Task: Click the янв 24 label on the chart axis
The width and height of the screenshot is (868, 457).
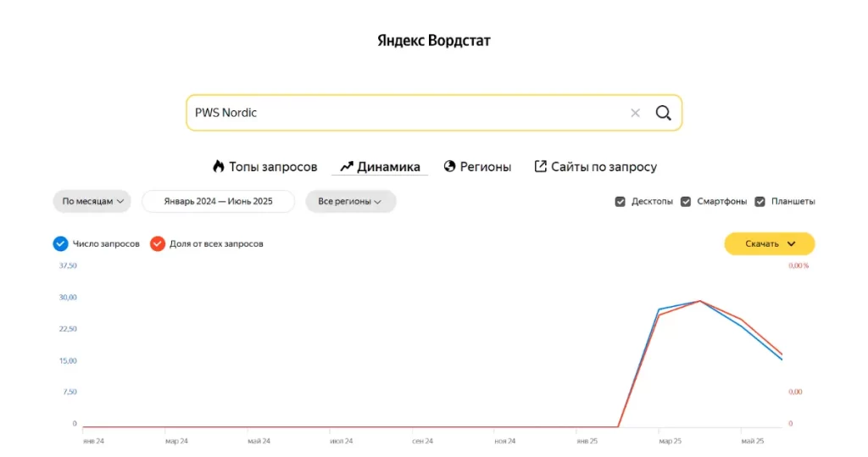Action: tap(93, 441)
